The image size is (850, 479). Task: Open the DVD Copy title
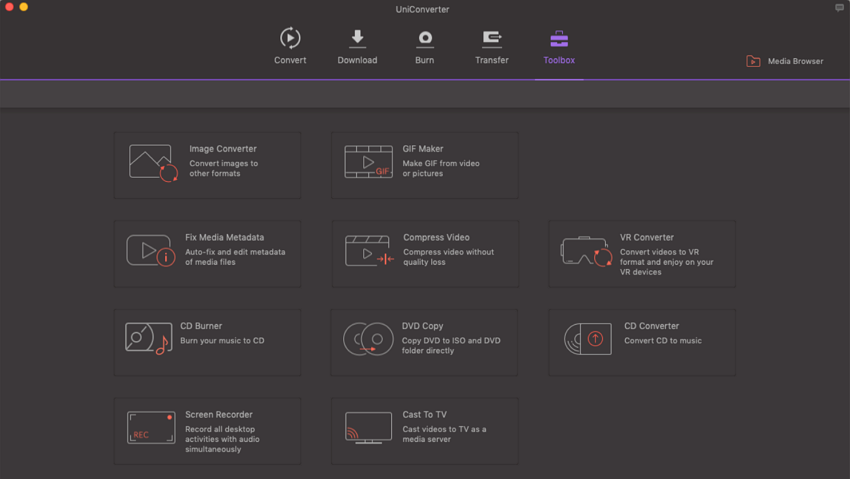(x=422, y=326)
